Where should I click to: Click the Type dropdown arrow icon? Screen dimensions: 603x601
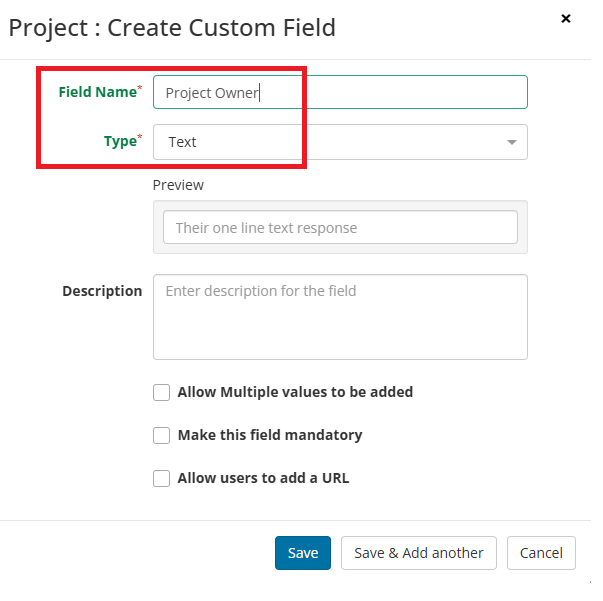point(511,142)
